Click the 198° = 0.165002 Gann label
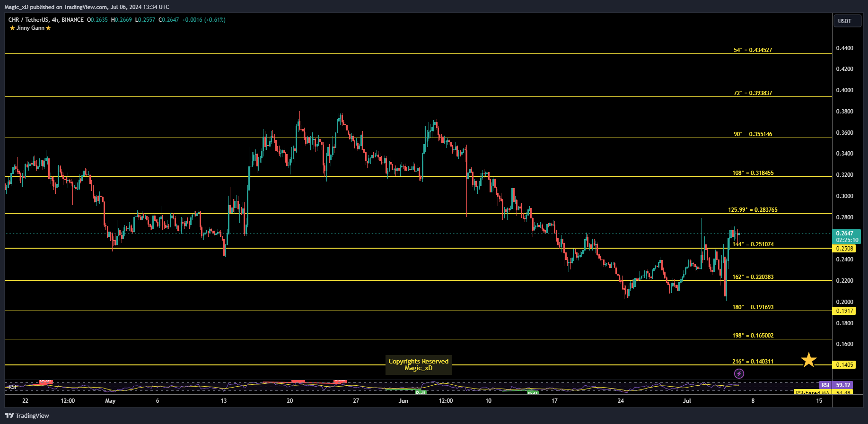The image size is (868, 424). point(753,335)
